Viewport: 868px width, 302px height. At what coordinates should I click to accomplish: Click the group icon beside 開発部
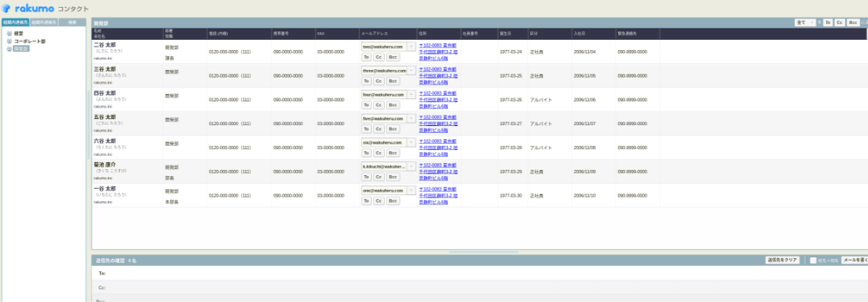point(9,48)
